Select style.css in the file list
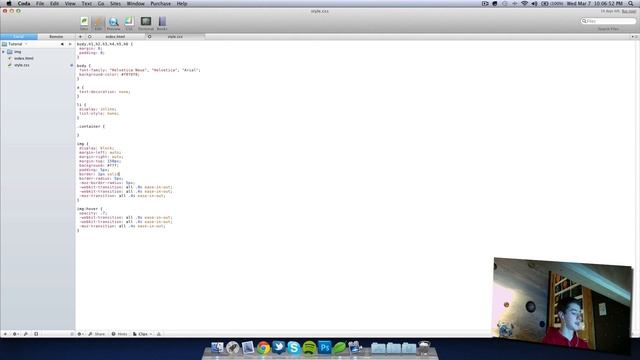 (x=21, y=65)
